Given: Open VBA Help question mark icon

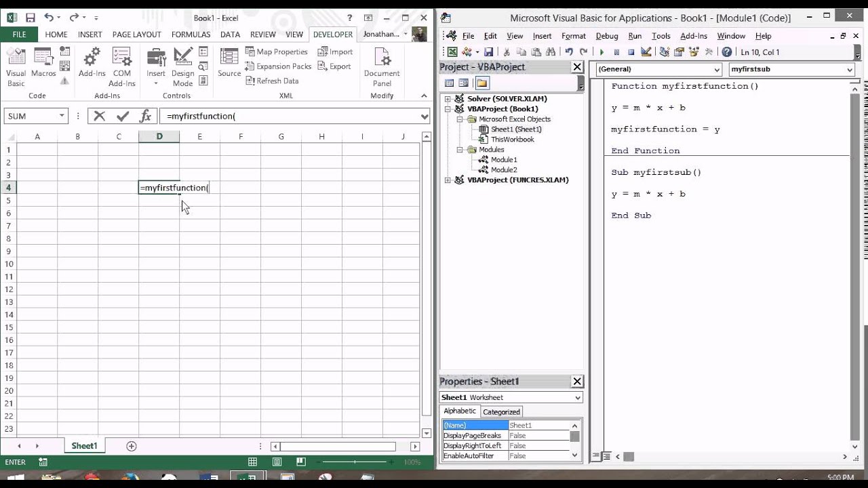Looking at the screenshot, I should [x=727, y=52].
